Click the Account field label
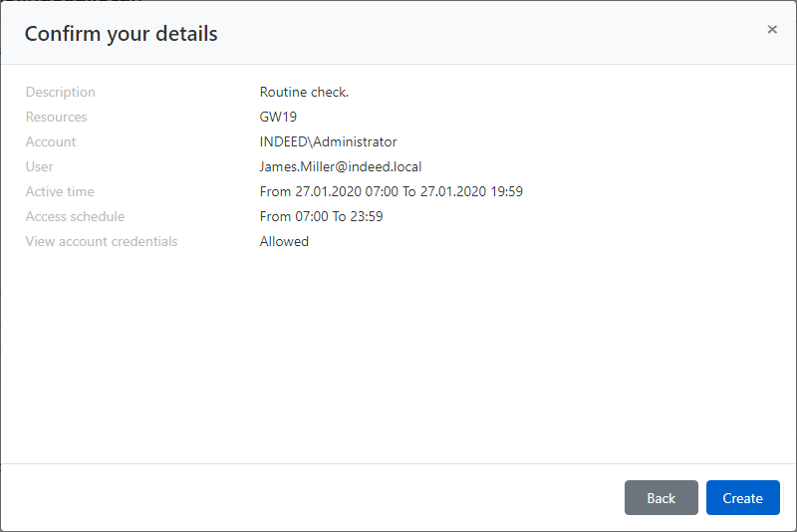Screen dimensions: 797x532 point(51,141)
